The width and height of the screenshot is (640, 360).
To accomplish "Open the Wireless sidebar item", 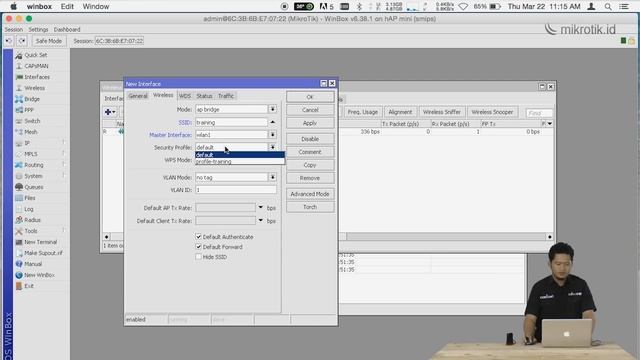I will (35, 88).
